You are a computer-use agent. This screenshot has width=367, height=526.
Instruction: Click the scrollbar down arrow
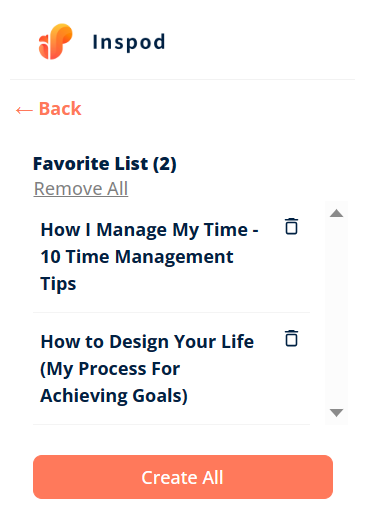pyautogui.click(x=336, y=413)
